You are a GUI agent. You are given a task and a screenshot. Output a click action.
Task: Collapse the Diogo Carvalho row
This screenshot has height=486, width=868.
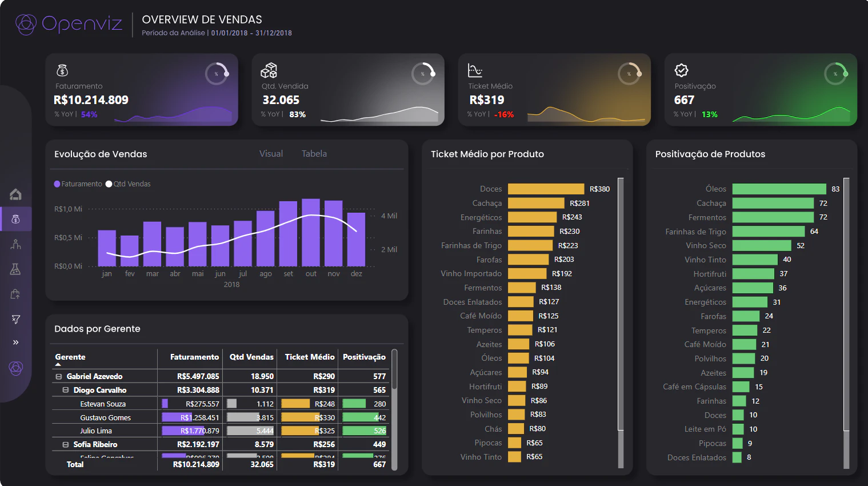tap(66, 390)
